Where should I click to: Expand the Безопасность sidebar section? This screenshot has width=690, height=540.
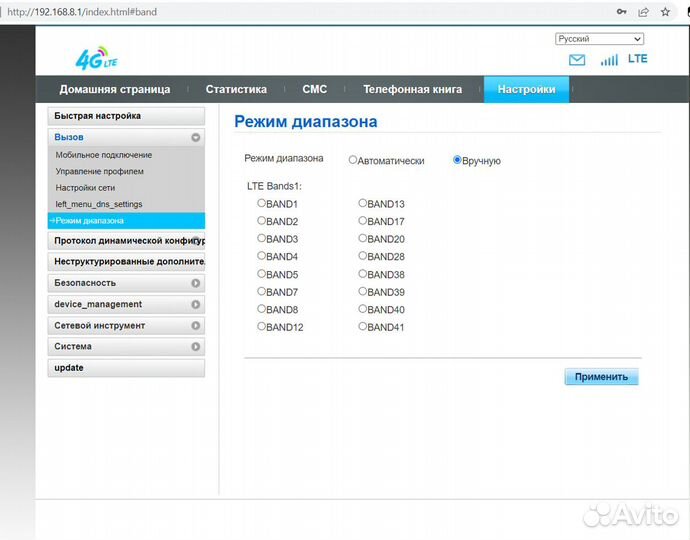point(196,283)
